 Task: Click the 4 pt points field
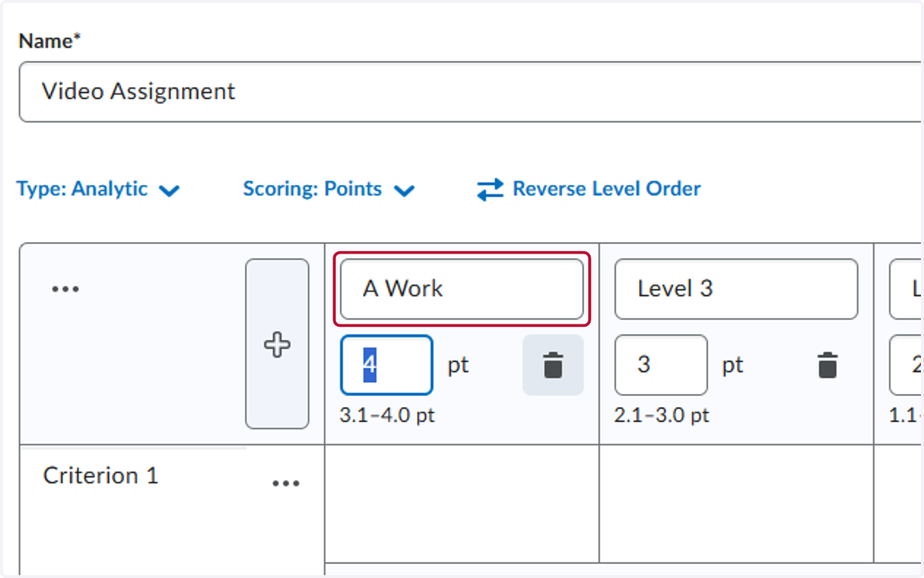(387, 365)
